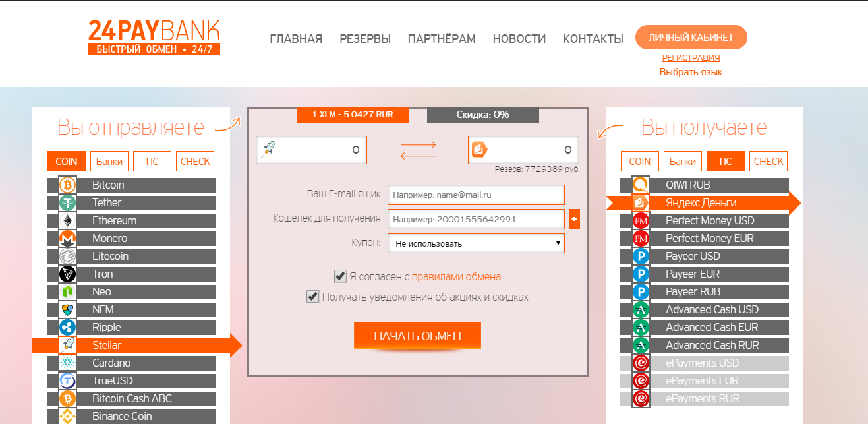Click the ePayments USD icon
The width and height of the screenshot is (868, 424).
pos(641,363)
